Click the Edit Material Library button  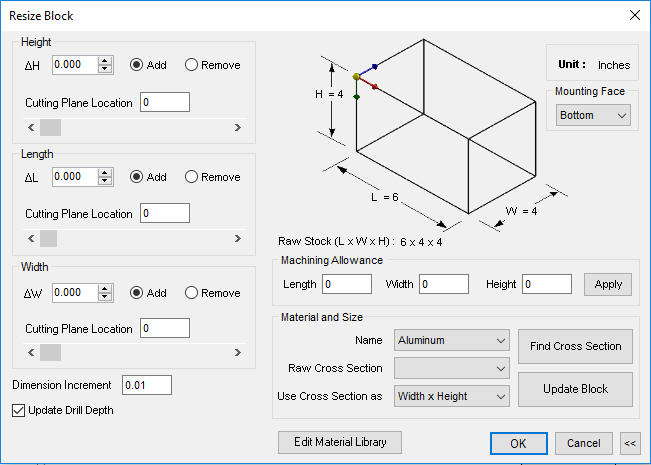point(340,442)
